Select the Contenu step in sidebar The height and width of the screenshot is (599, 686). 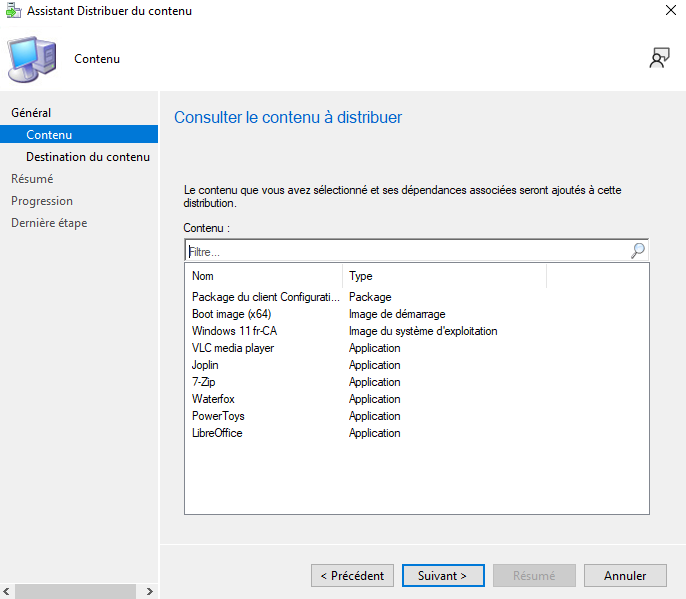[x=49, y=135]
